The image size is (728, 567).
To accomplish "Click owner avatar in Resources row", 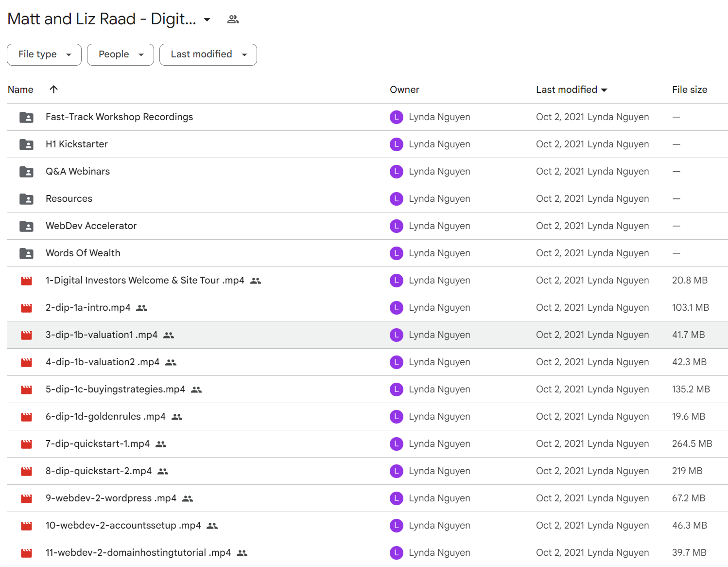I will pos(397,198).
